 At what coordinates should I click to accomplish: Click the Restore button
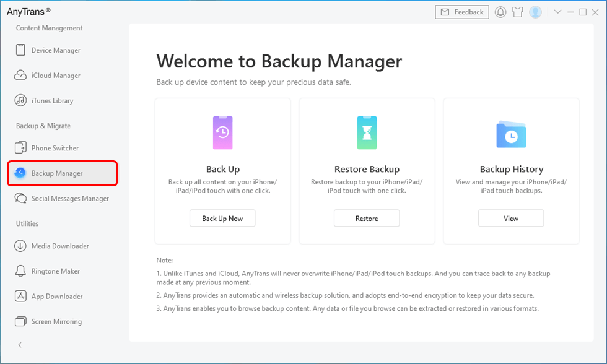(367, 218)
